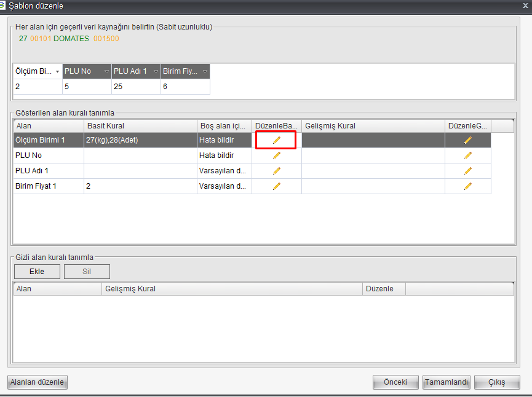Click the Alan header in hidden fields table
This screenshot has height=397, width=532.
57,289
